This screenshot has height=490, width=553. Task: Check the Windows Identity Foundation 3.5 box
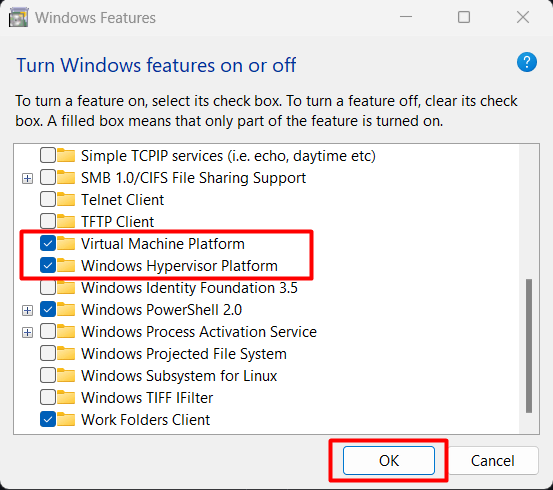[48, 288]
